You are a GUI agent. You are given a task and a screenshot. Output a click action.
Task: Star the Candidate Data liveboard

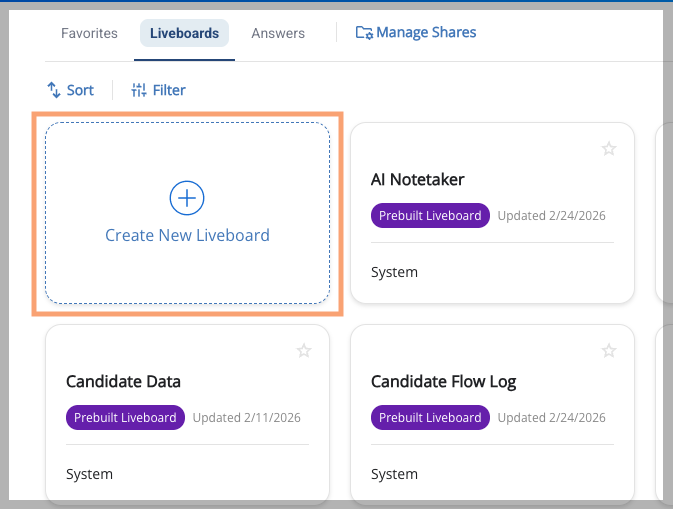(x=304, y=351)
